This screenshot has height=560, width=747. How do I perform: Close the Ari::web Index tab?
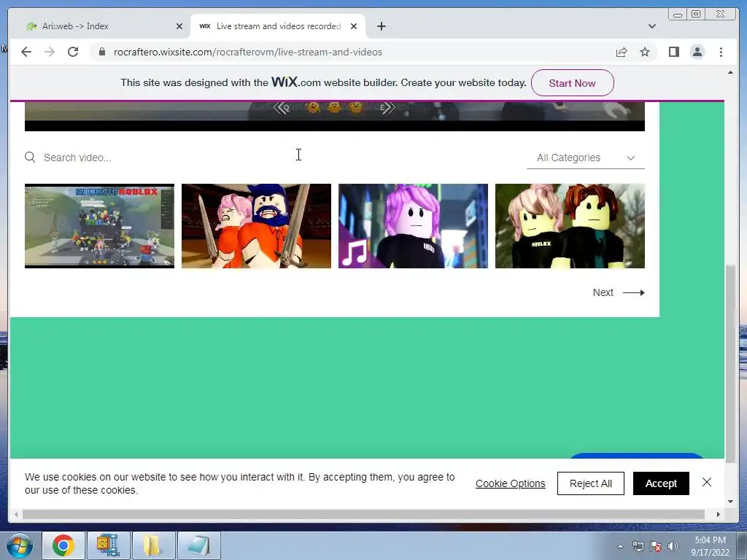(179, 26)
